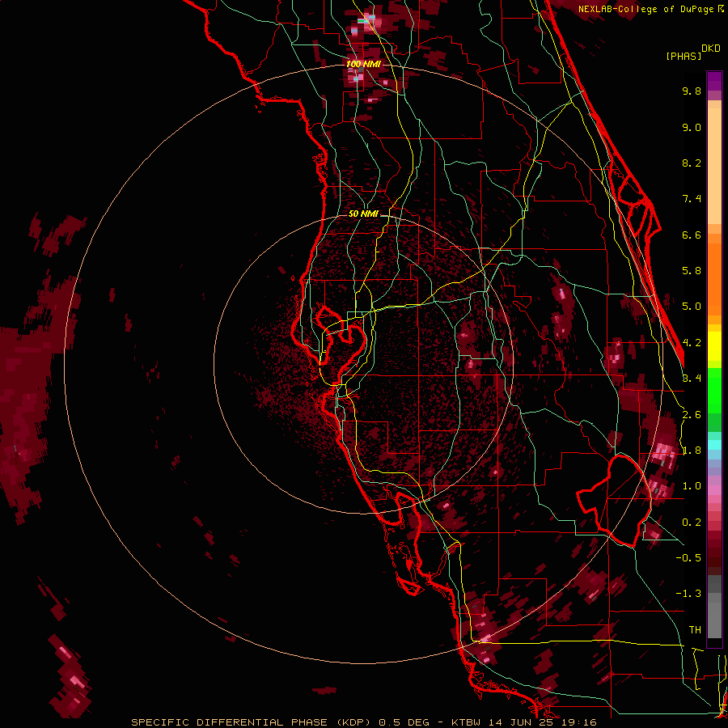
Task: Select the 7.4 legend value
Action: tap(692, 199)
